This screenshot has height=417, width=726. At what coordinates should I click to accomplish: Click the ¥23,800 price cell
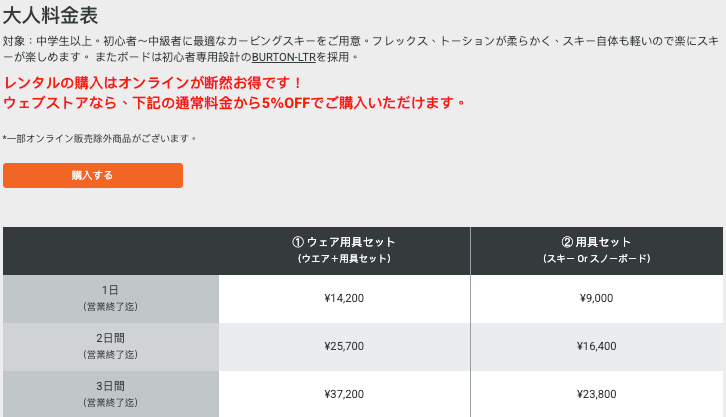(597, 393)
